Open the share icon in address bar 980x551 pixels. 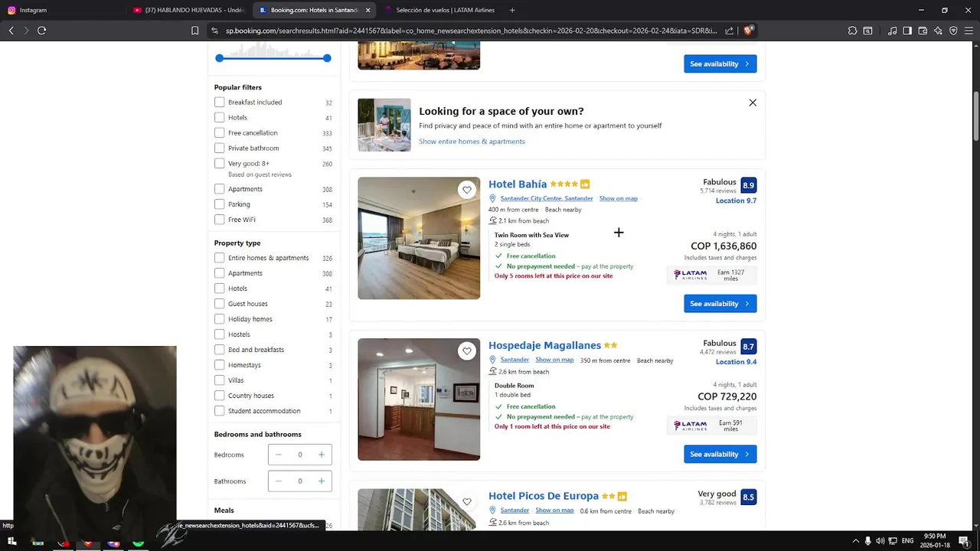(x=729, y=31)
